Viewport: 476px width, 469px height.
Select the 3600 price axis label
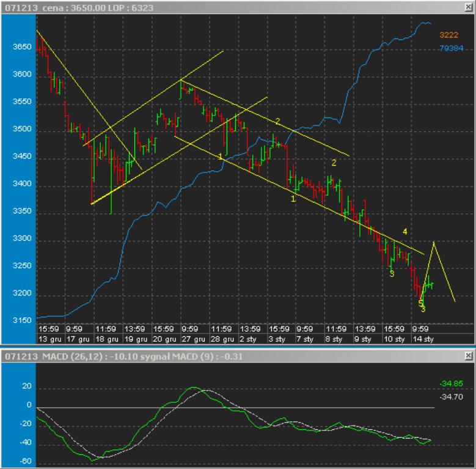pos(22,74)
